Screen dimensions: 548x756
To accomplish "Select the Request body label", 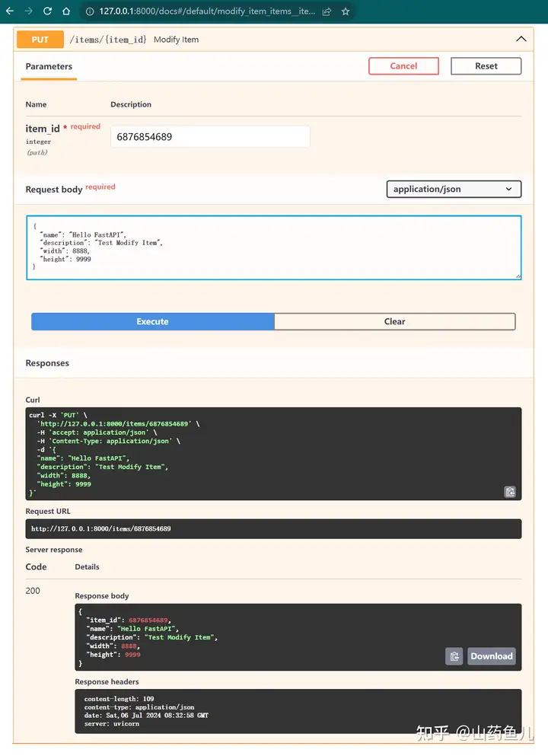I will point(54,190).
